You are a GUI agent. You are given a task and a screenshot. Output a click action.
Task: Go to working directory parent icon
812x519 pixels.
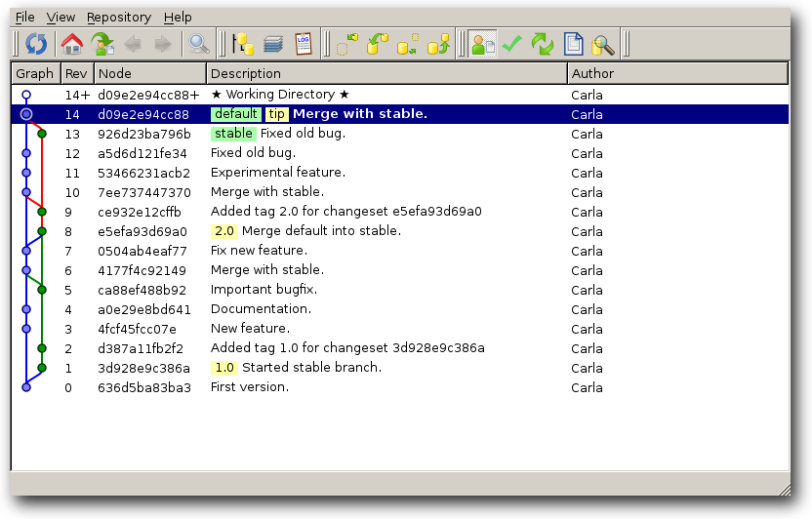coord(102,44)
